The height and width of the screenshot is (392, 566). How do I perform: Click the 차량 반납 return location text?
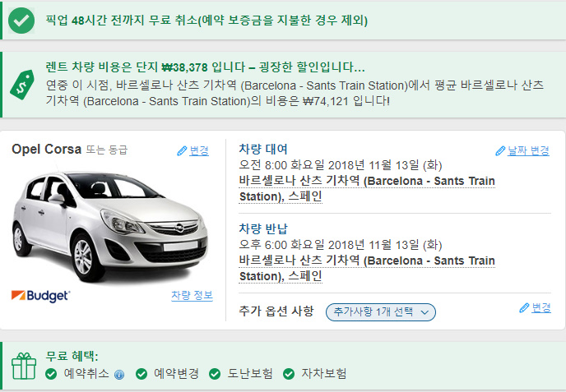click(367, 268)
